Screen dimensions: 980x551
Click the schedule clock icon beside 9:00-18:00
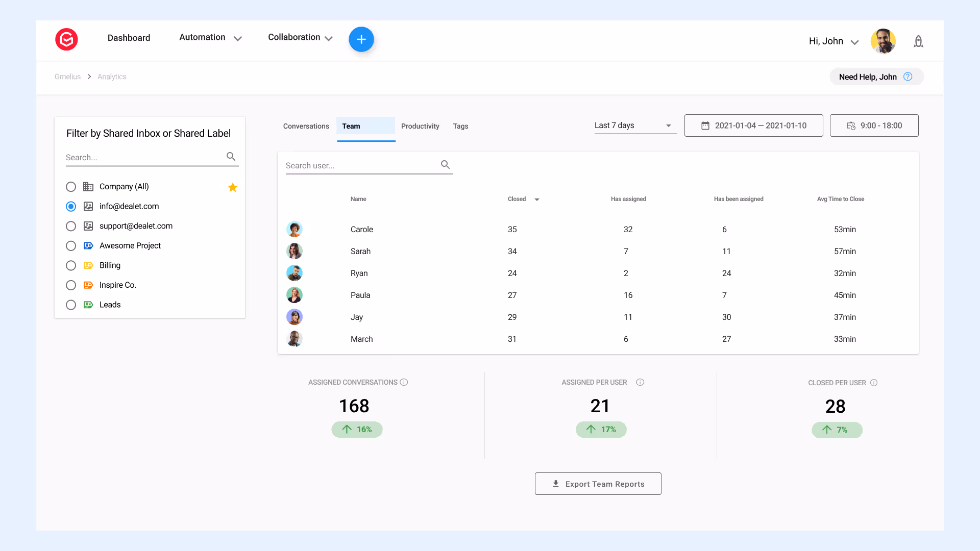(x=851, y=125)
